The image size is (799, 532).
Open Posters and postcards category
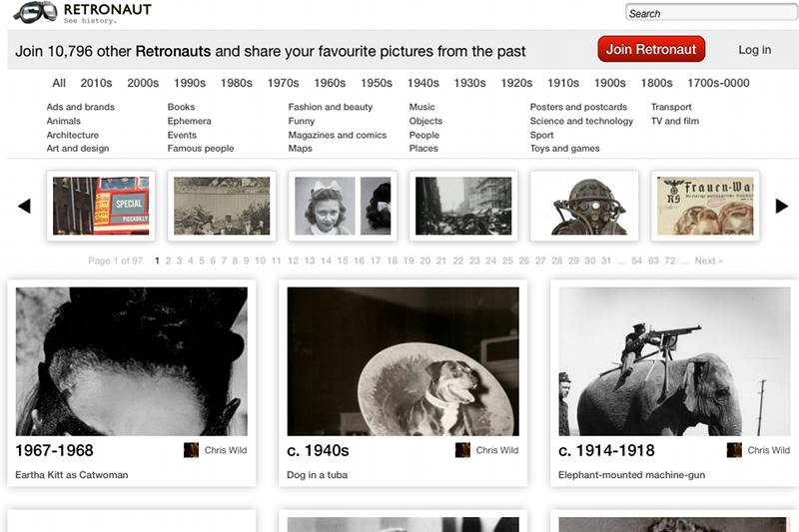[x=578, y=107]
